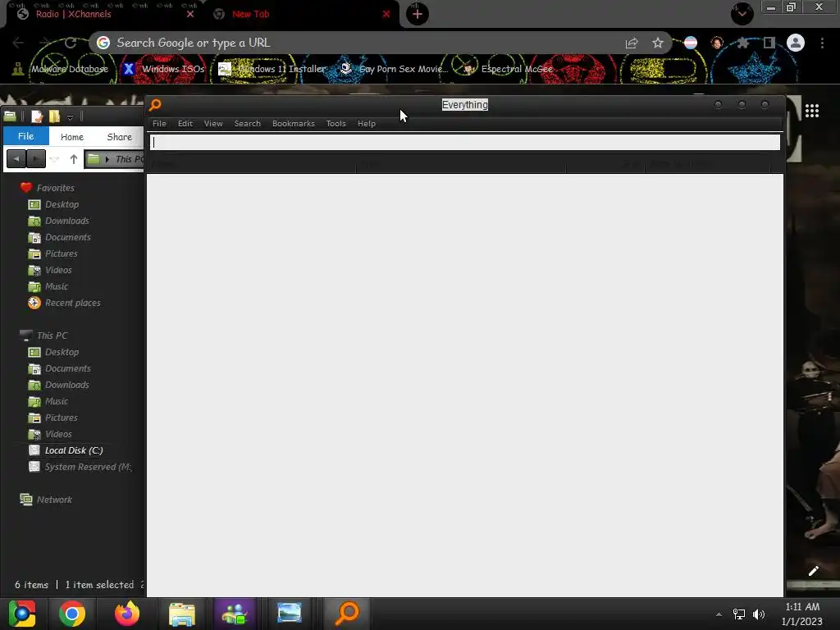Open Customize Quick Access Toolbar dropdown

[70, 117]
